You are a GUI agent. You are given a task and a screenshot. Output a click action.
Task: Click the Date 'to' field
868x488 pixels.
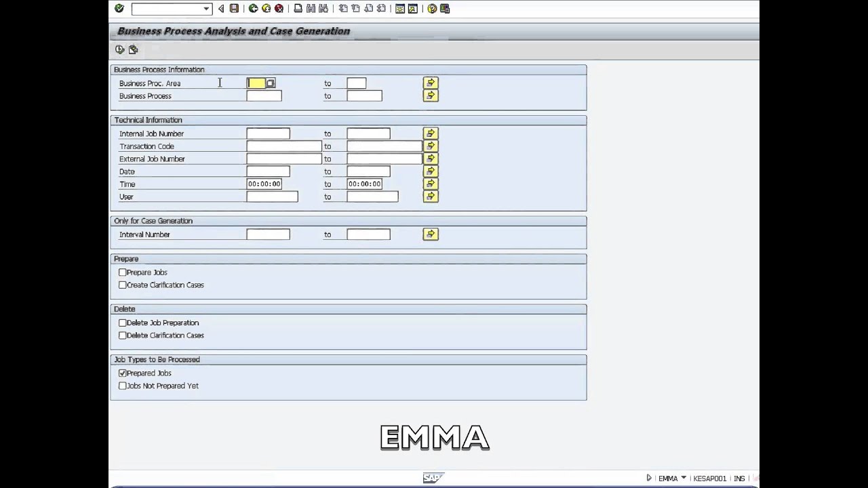pyautogui.click(x=369, y=171)
